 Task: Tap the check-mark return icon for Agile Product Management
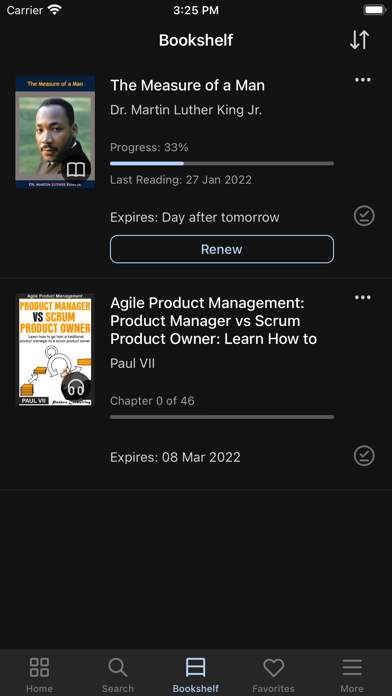[364, 456]
